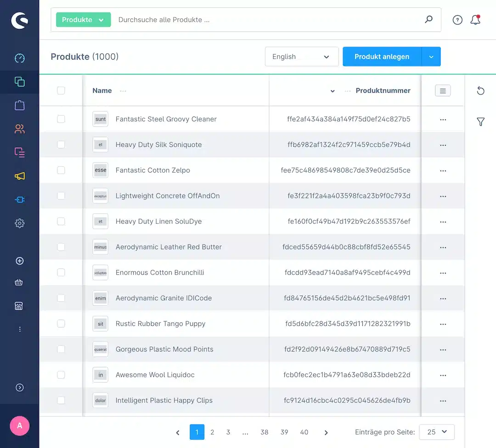The image size is (496, 448).
Task: Open row actions menu for Fantastic Cotton Zelpo
Action: pyautogui.click(x=443, y=170)
